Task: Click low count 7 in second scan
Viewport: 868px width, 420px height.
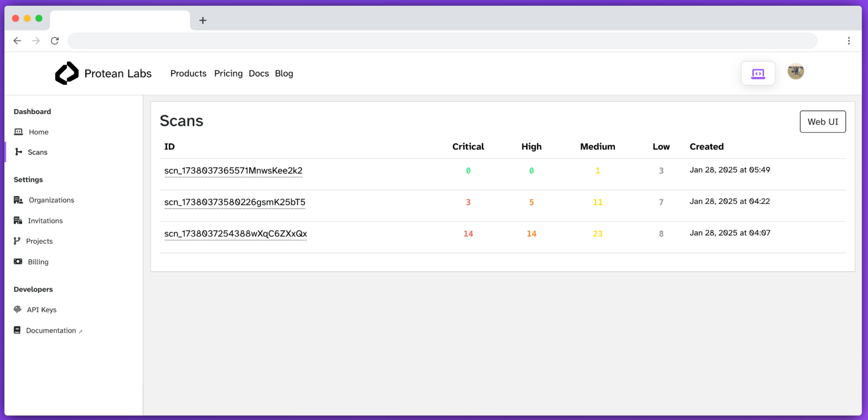Action: pos(661,202)
